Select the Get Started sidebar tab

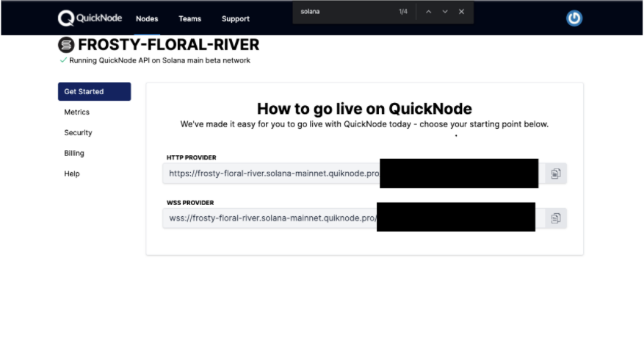pyautogui.click(x=95, y=91)
